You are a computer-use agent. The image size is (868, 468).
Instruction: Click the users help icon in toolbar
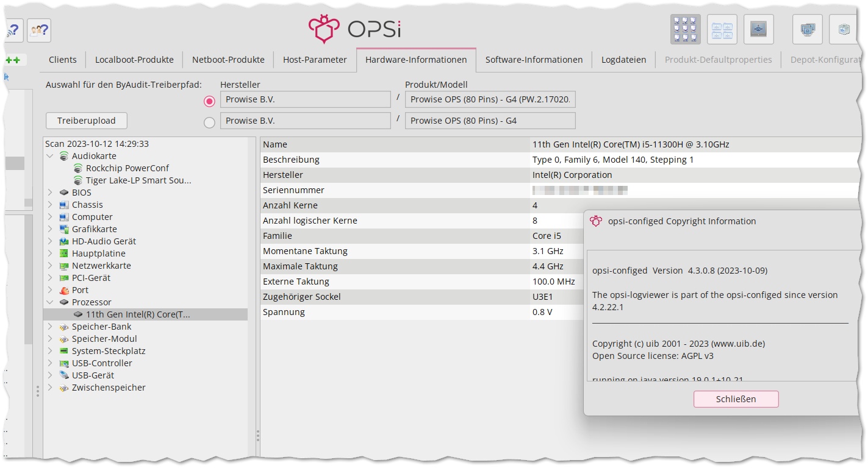pyautogui.click(x=39, y=30)
